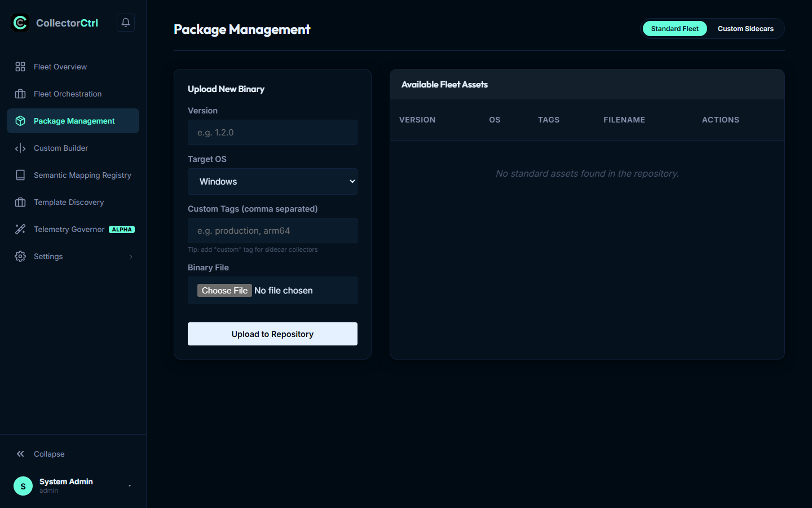Click the Fleet Overview grid icon
The height and width of the screenshot is (508, 812).
[x=20, y=67]
